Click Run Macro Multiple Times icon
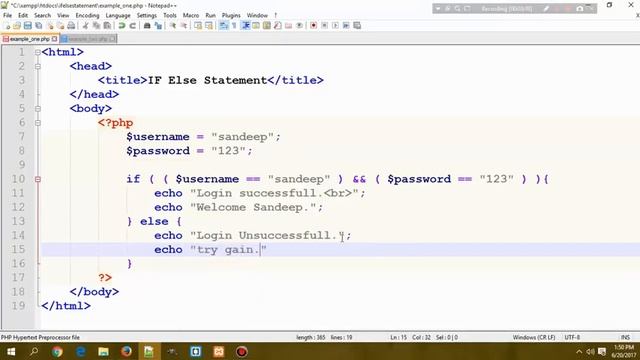This screenshot has width=640, height=360. [346, 26]
